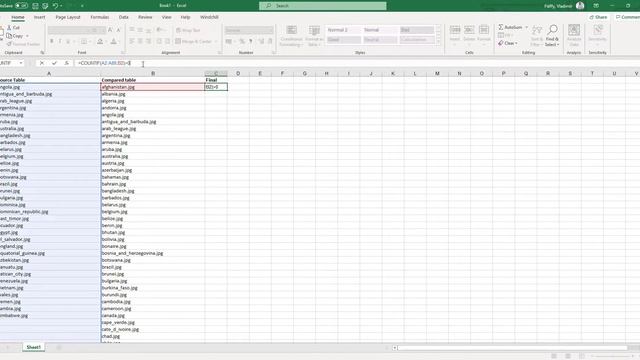Open the Insert ribbon tab
This screenshot has width=640, height=360.
tap(40, 17)
